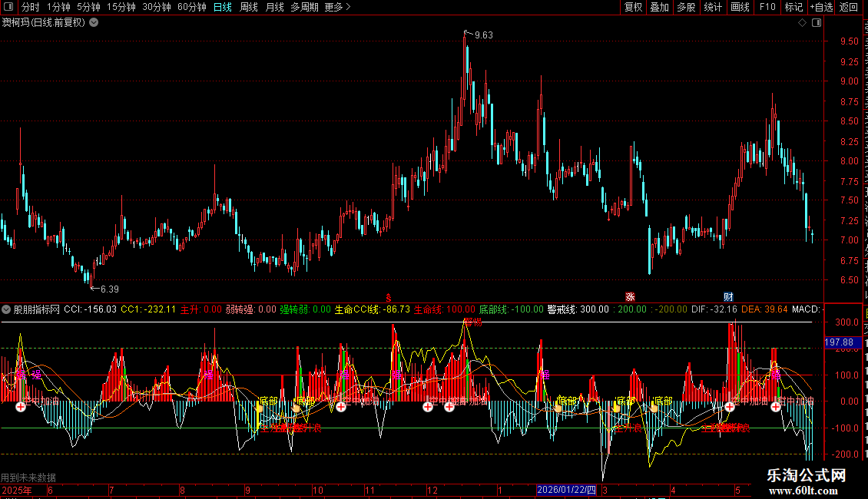
Task: Select the 5分钟 timeframe tab
Action: [x=88, y=7]
